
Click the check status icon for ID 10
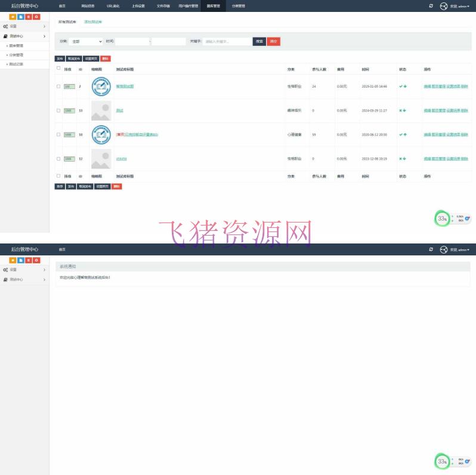pos(401,134)
